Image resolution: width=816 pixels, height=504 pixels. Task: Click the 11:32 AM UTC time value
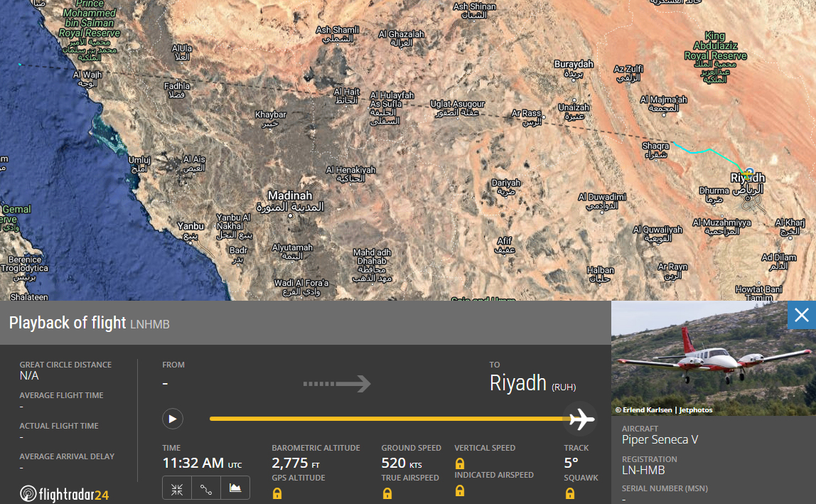202,463
